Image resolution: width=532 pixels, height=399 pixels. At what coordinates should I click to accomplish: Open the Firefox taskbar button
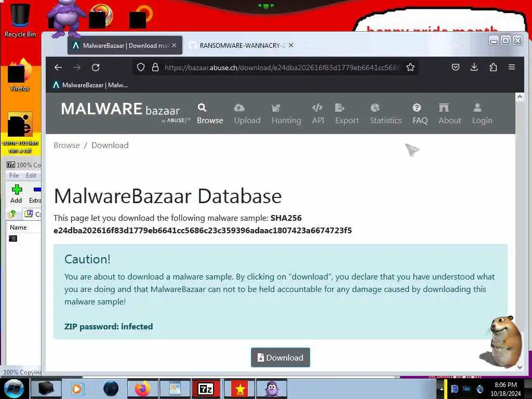[142, 389]
